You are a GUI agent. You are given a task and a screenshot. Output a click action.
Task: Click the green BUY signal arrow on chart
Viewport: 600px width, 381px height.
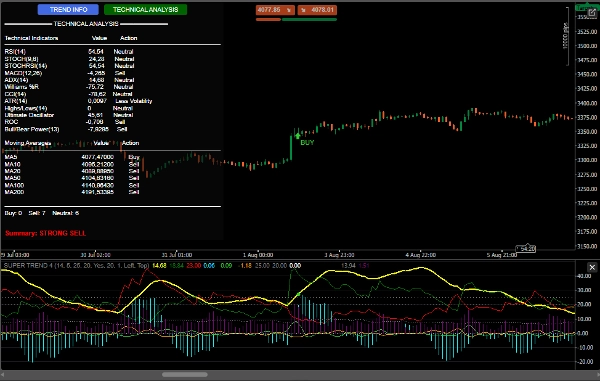pyautogui.click(x=298, y=135)
